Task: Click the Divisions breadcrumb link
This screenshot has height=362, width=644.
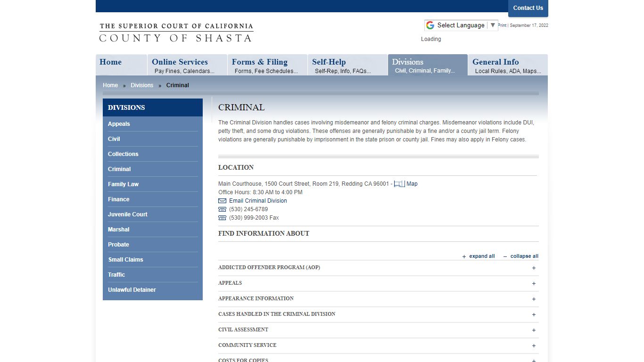Action: point(142,85)
